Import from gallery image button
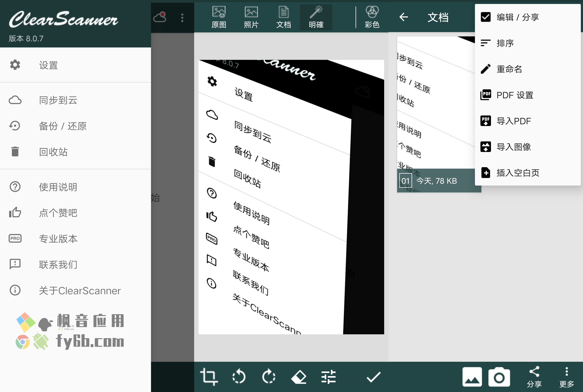This screenshot has width=583, height=392. (472, 377)
